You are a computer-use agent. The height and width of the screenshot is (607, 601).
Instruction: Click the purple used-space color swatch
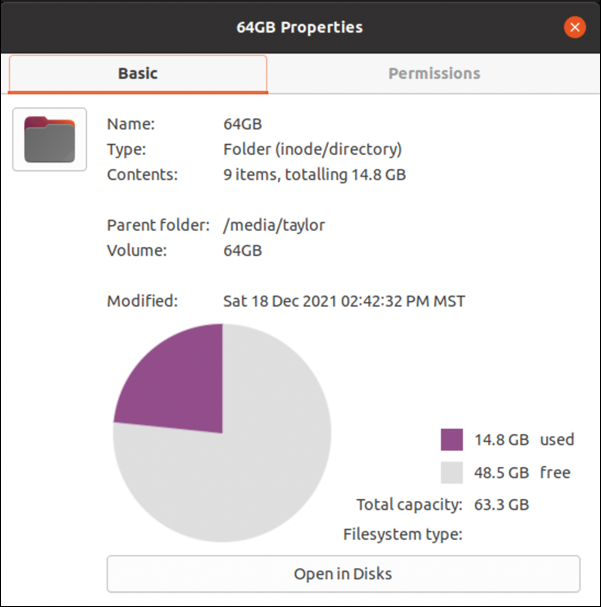point(452,440)
